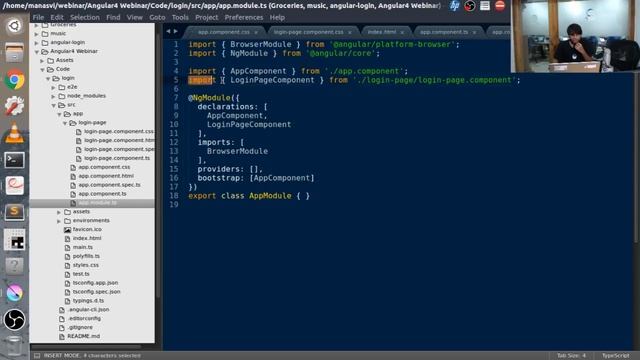
Task: Open the Find menu
Action: click(113, 18)
